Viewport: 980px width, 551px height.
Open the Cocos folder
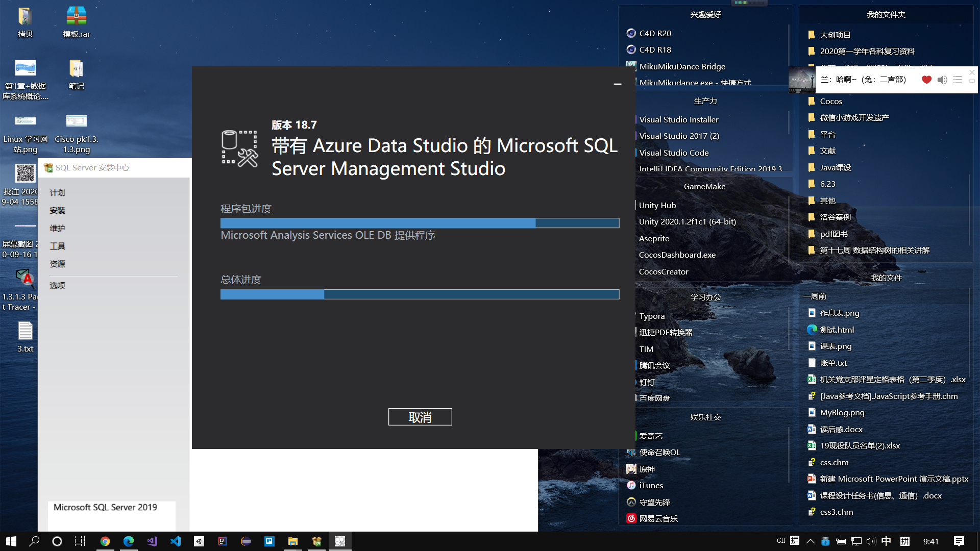point(825,101)
